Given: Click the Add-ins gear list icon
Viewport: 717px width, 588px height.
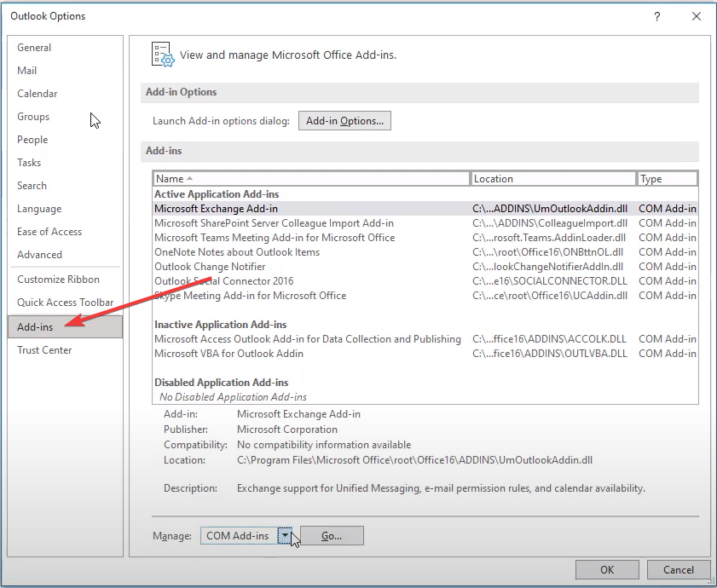Looking at the screenshot, I should (x=163, y=55).
